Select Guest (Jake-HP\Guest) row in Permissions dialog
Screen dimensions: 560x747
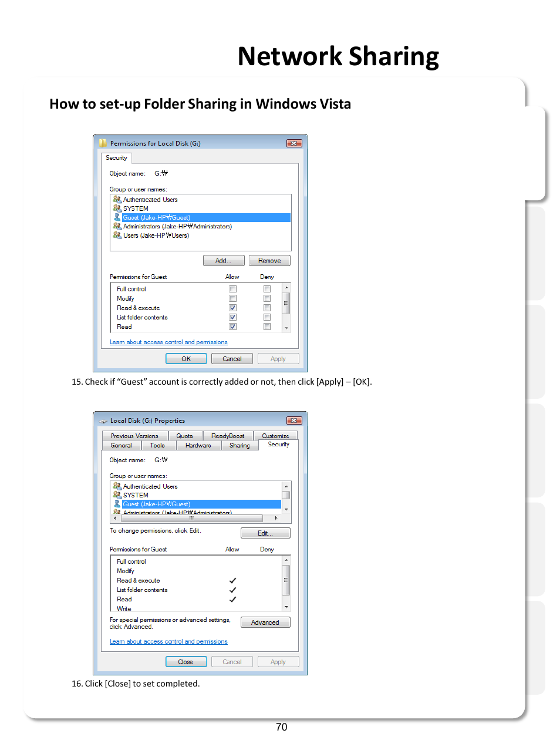click(201, 217)
